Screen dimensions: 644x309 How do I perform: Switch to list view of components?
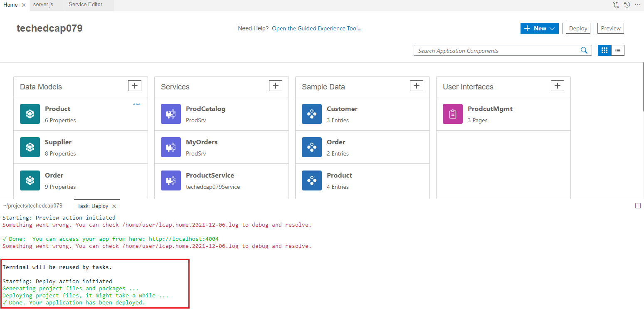pos(618,50)
